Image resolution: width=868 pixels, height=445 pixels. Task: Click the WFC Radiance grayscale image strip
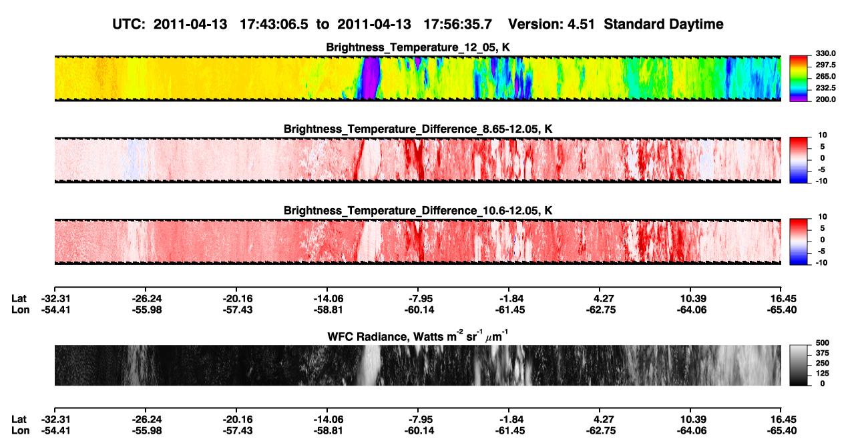pyautogui.click(x=417, y=366)
